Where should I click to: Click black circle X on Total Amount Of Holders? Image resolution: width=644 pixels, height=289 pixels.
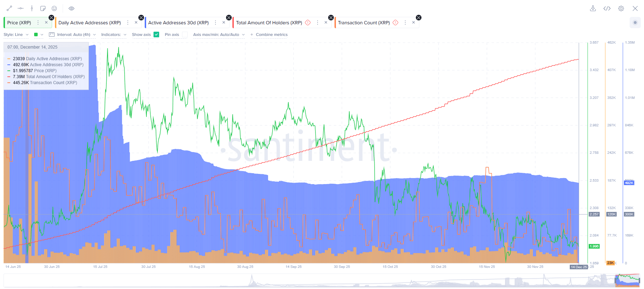tap(331, 18)
